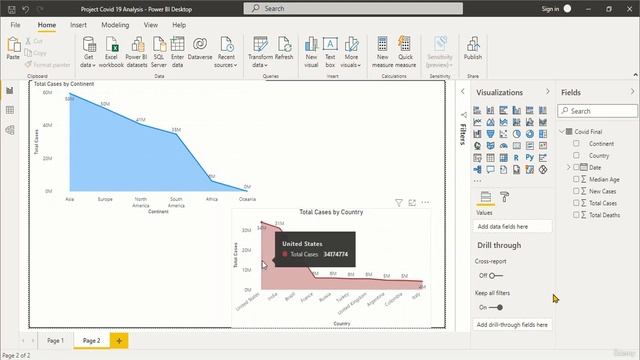Click Enter data in ribbon
Viewport: 640px width, 360px height.
(x=178, y=52)
